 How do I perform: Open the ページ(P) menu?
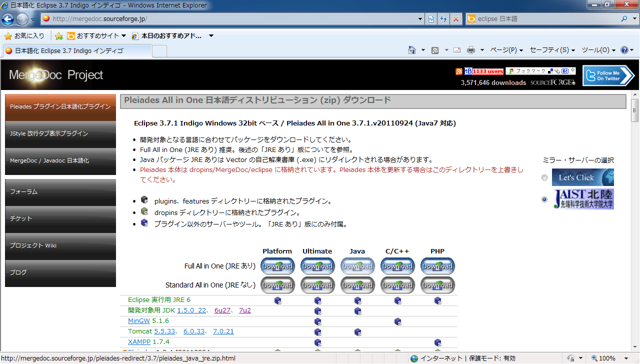pyautogui.click(x=506, y=50)
